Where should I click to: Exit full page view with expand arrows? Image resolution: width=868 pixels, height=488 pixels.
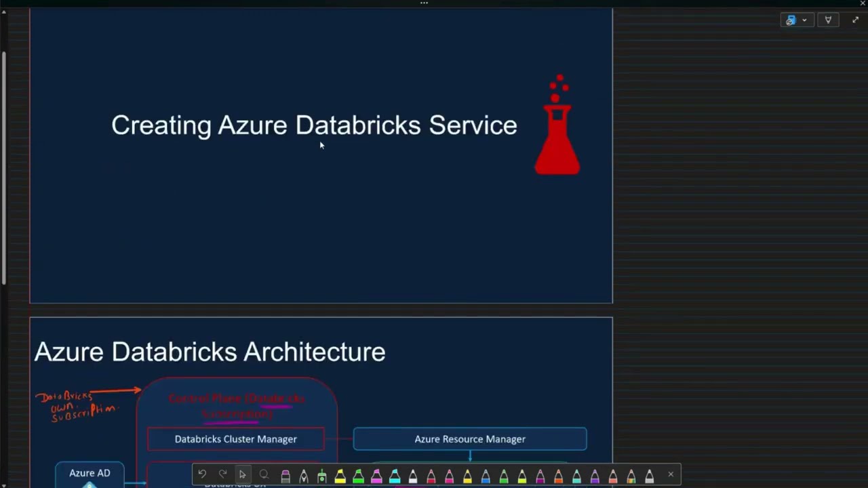coord(855,20)
